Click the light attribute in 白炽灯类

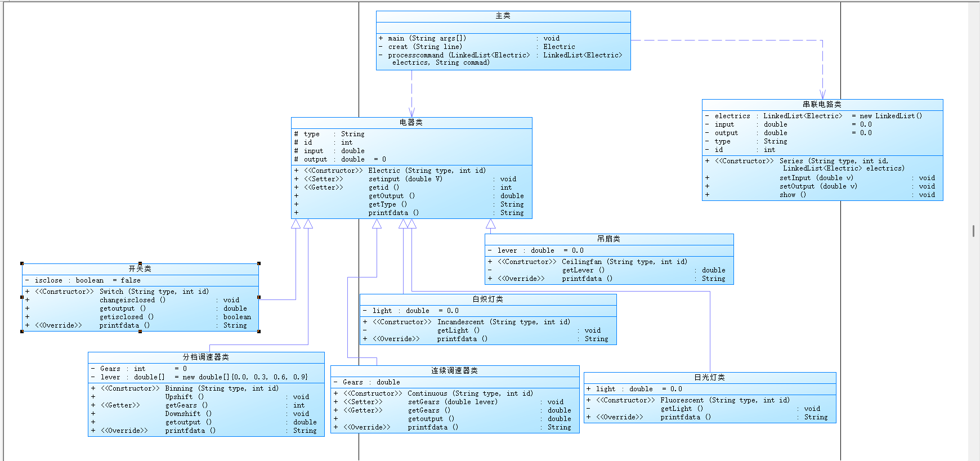[x=411, y=311]
